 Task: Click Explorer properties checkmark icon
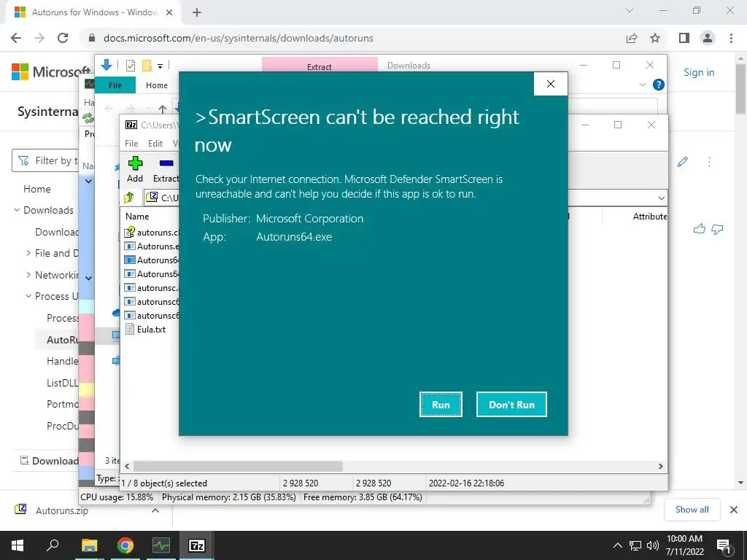(x=130, y=66)
